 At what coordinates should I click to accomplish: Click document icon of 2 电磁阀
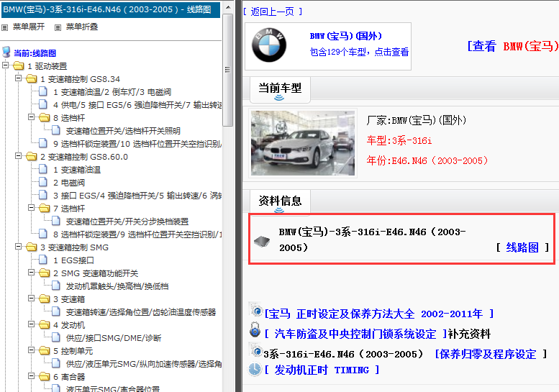[x=43, y=182]
